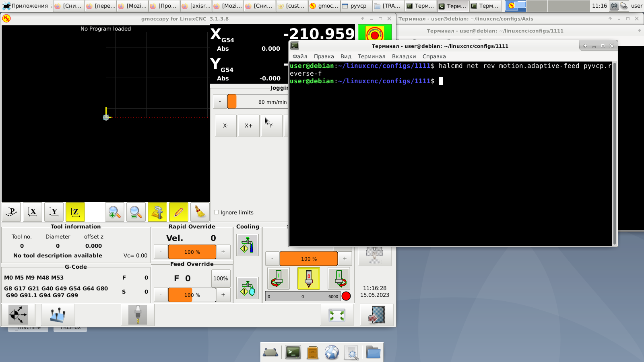
Task: Click the clock showing 11:16
Action: (x=599, y=6)
